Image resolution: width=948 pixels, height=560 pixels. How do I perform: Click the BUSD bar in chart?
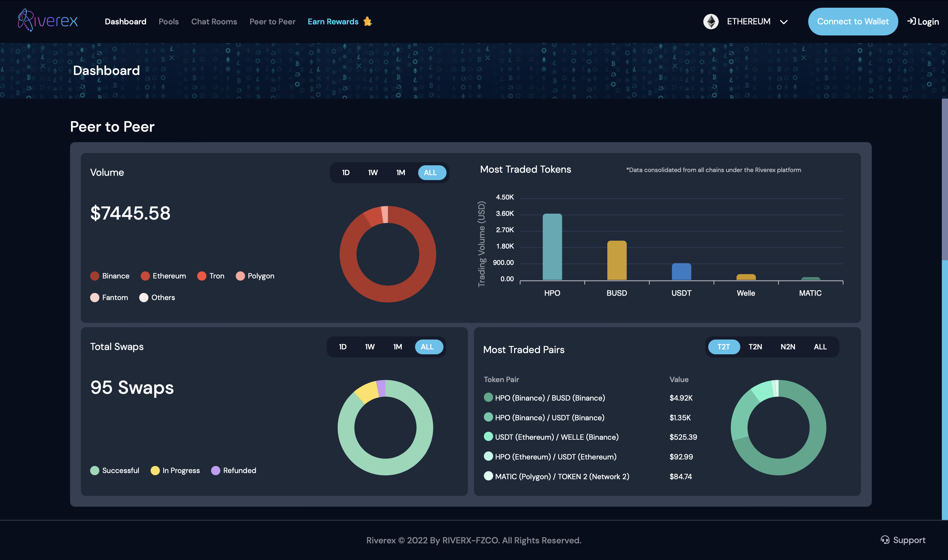pos(617,260)
